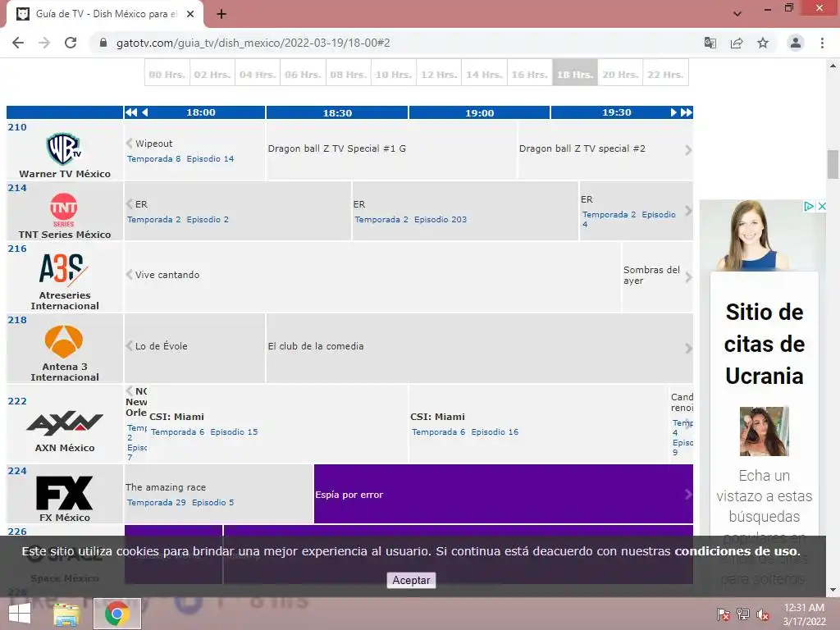Click the Warner TV México logo
840x630 pixels.
64,149
